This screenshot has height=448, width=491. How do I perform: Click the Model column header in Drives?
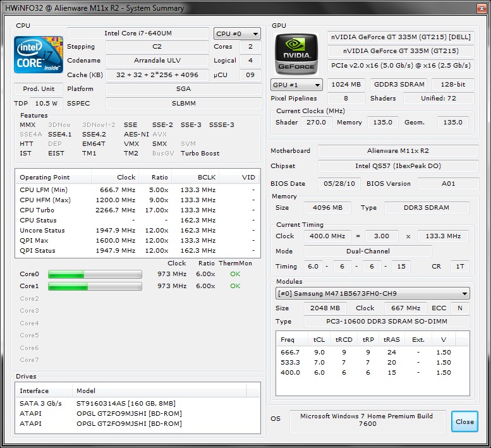coord(159,390)
